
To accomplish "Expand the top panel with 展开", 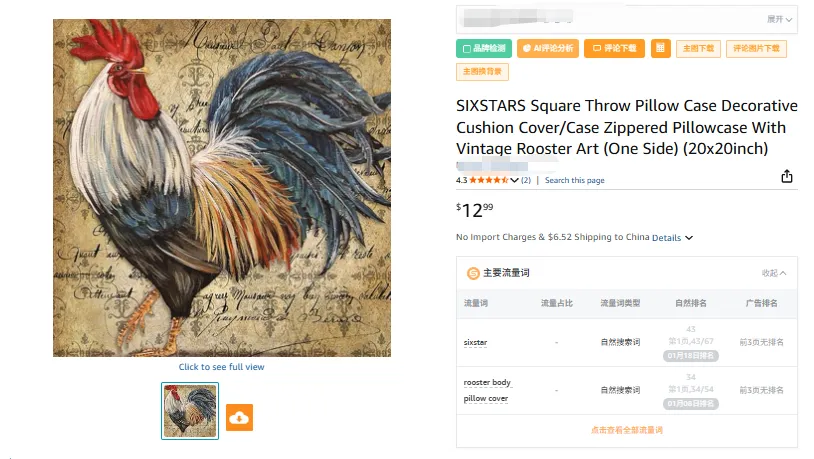I will tap(779, 19).
